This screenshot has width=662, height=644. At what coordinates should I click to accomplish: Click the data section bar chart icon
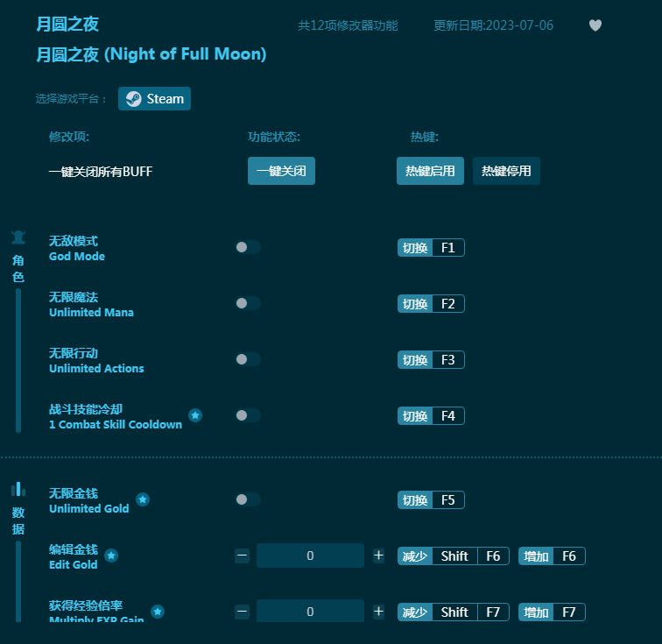[18, 489]
